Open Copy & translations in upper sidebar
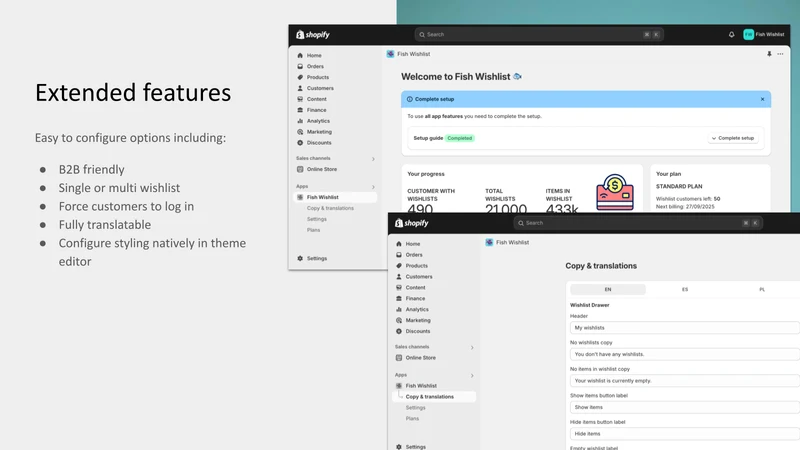Viewport: 800px width, 450px height. click(330, 208)
